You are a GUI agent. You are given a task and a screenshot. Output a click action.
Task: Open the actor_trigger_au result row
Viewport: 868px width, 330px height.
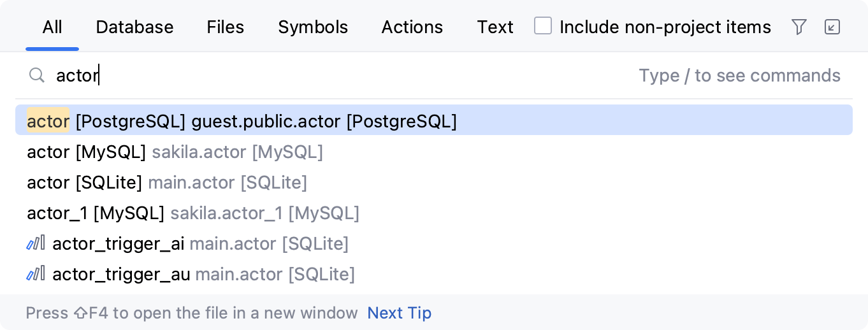point(203,274)
